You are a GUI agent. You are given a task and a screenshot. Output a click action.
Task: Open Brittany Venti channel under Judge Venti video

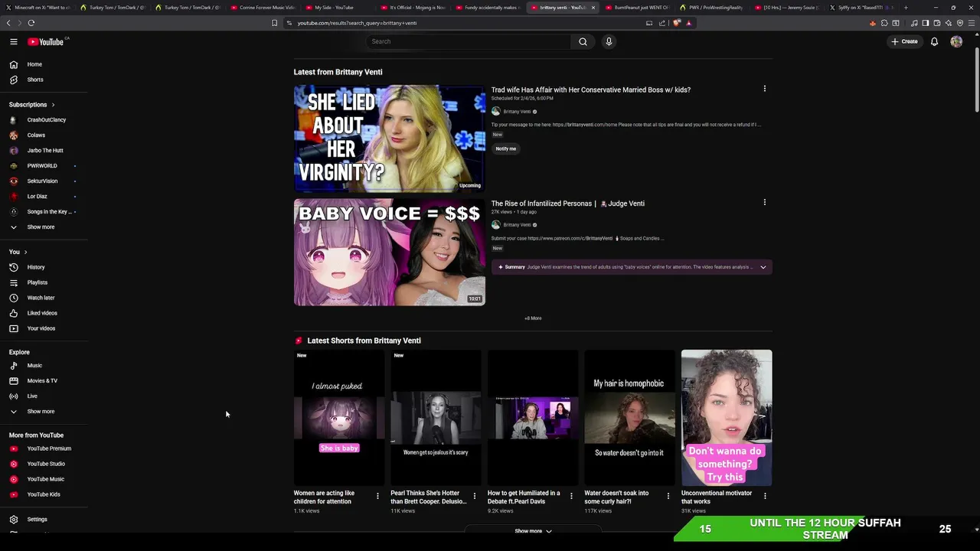[517, 225]
